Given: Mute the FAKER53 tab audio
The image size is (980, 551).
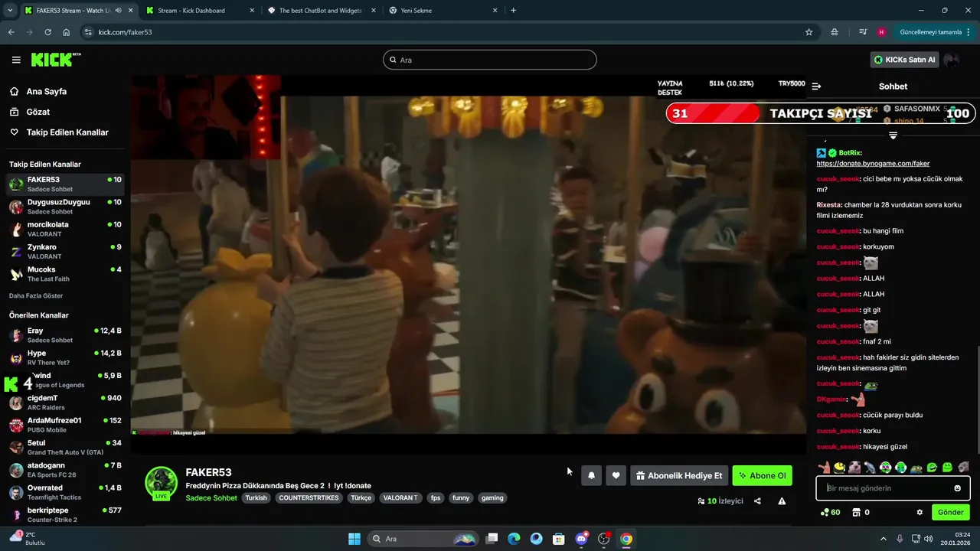Looking at the screenshot, I should 118,11.
